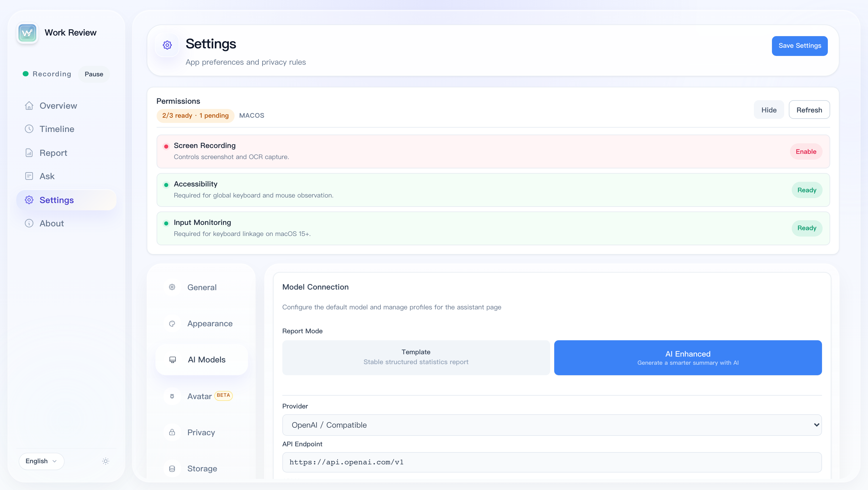The image size is (868, 490).
Task: Click Save Settings button
Action: point(800,46)
